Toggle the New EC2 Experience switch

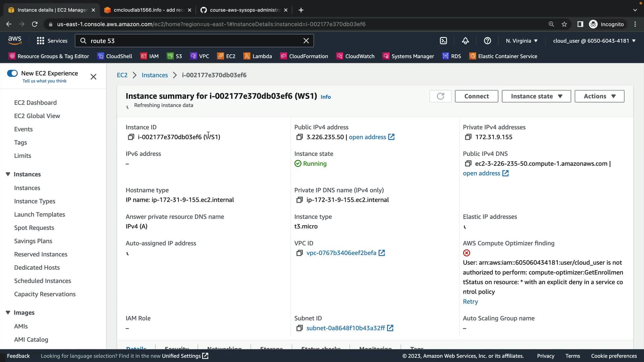click(x=12, y=73)
